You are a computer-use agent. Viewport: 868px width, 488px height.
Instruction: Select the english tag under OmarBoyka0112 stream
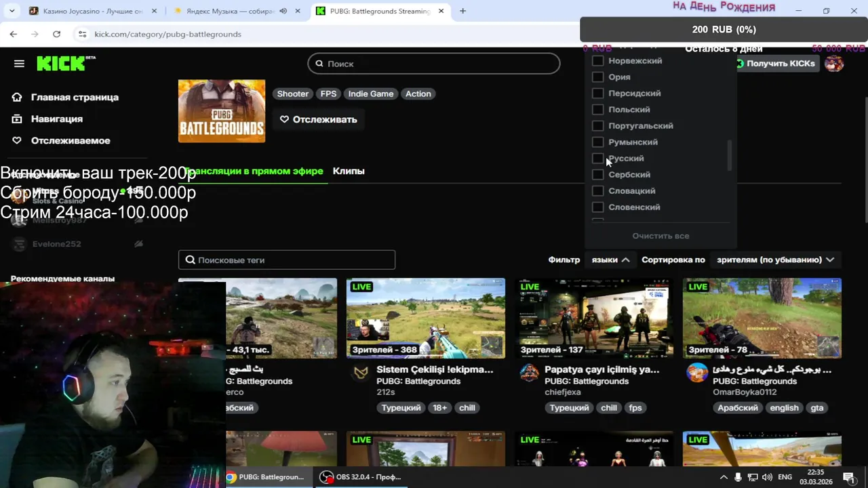tap(784, 408)
